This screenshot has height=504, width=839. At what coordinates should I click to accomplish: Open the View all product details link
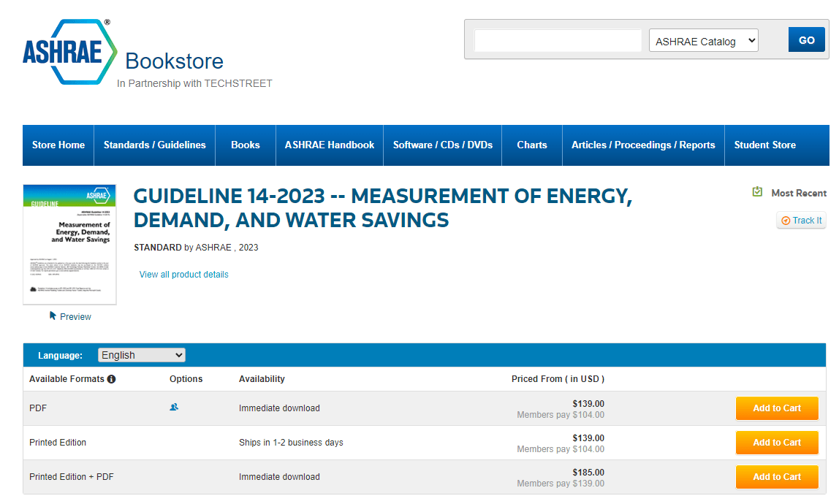183,274
